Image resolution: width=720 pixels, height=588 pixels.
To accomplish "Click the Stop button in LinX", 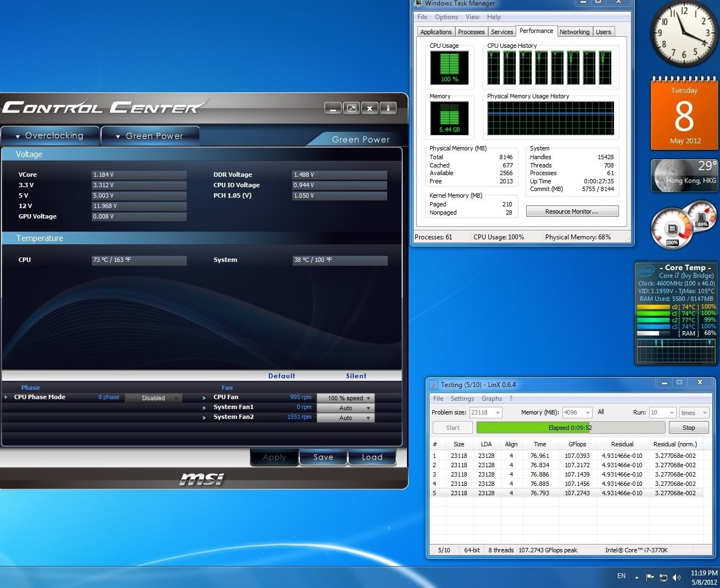I will (689, 428).
